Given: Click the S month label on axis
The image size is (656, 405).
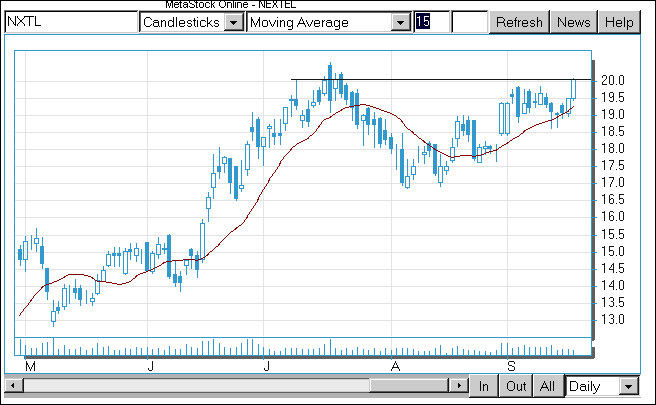Looking at the screenshot, I should pos(511,367).
